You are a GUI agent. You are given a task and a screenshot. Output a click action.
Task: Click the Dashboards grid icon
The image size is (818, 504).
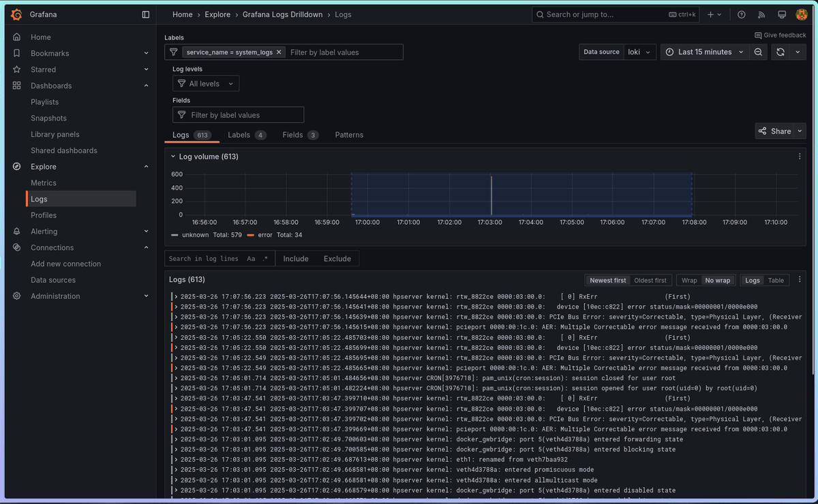pyautogui.click(x=17, y=86)
